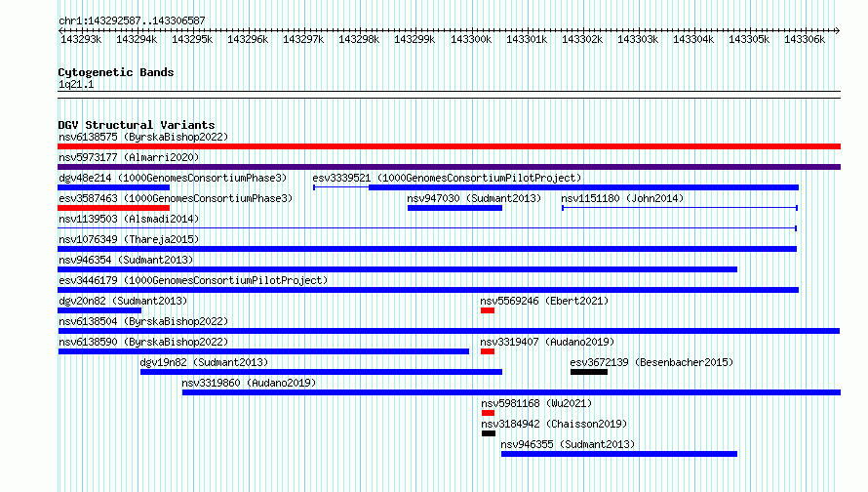Click the thin nsv1151180 variant line

[680, 208]
